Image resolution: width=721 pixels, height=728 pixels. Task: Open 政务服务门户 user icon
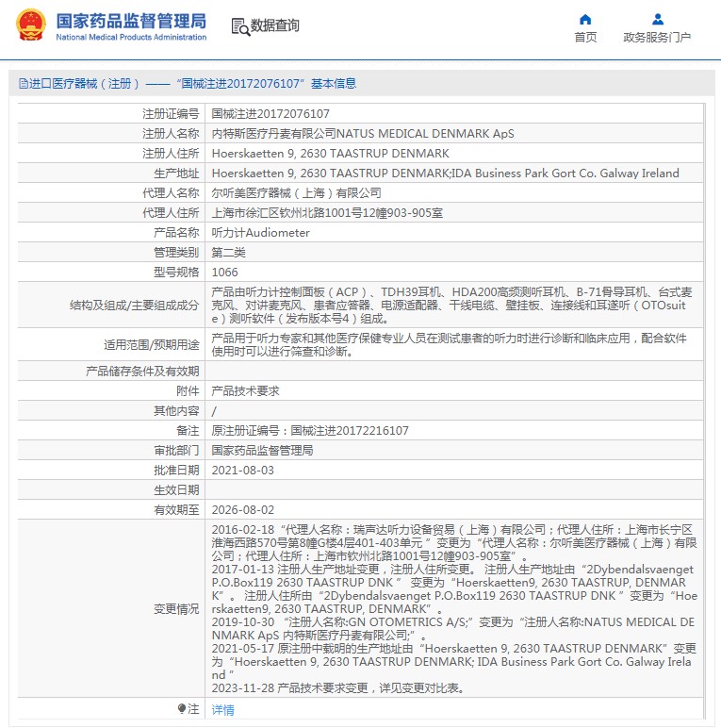point(658,20)
